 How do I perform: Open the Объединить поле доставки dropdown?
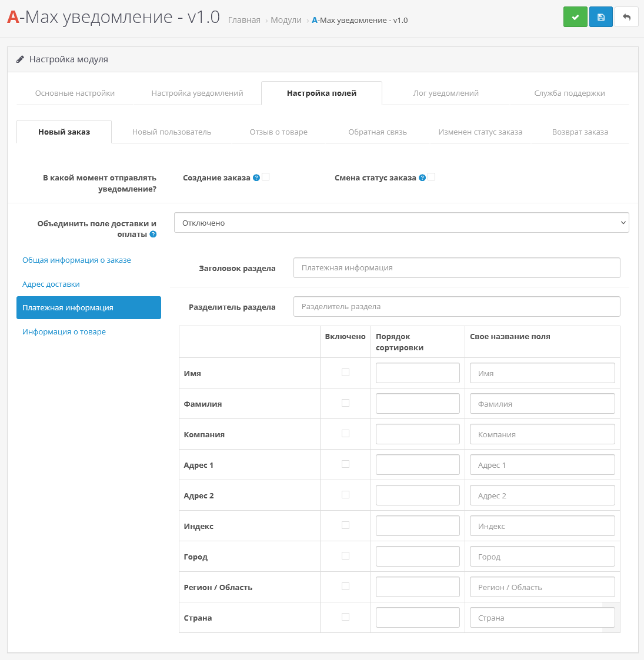(401, 223)
